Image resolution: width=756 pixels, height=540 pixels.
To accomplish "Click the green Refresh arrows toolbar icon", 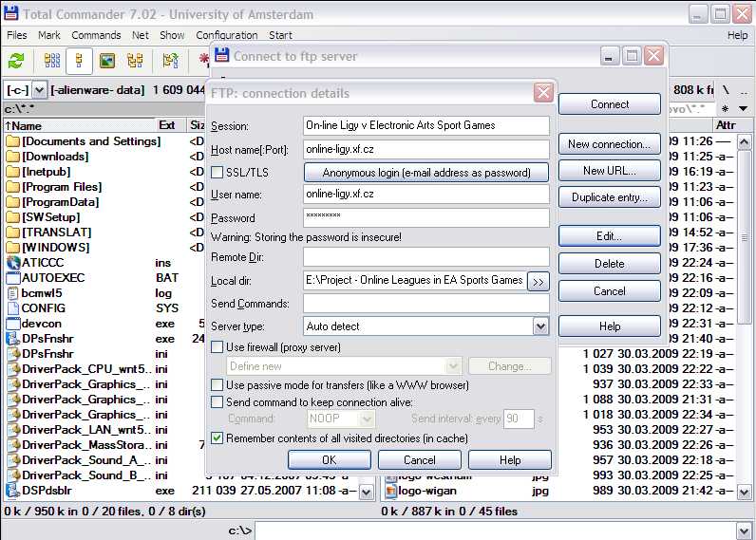I will (16, 61).
